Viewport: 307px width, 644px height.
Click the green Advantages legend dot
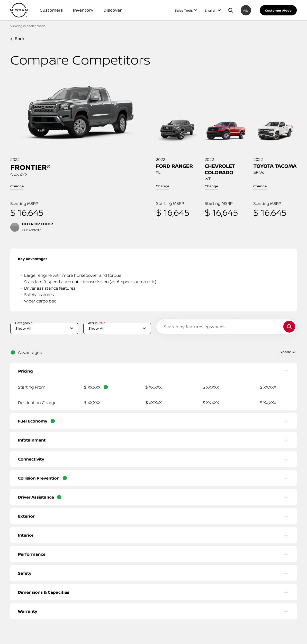[13, 352]
